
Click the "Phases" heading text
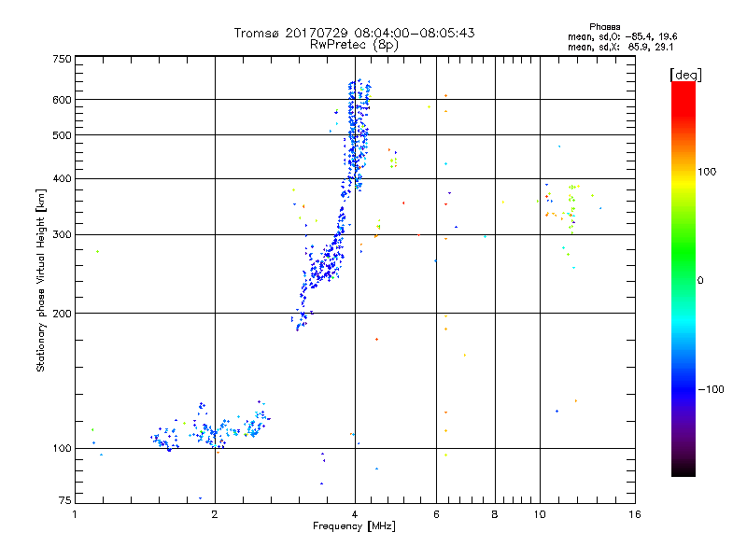coord(604,27)
